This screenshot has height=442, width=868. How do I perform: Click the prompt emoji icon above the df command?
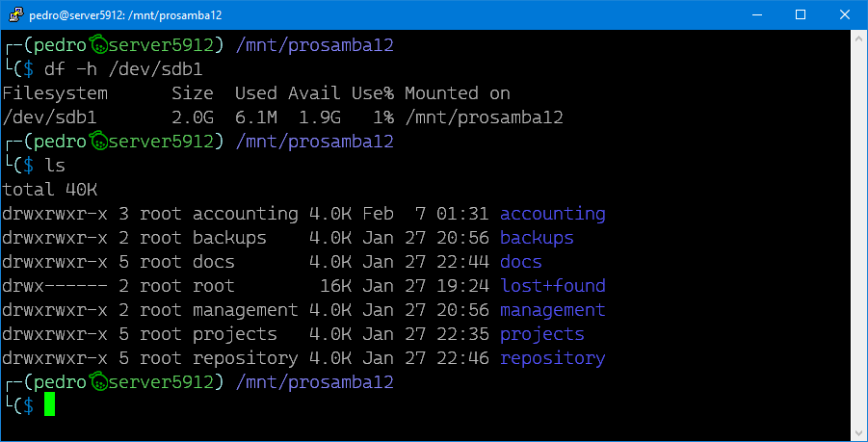pos(98,45)
